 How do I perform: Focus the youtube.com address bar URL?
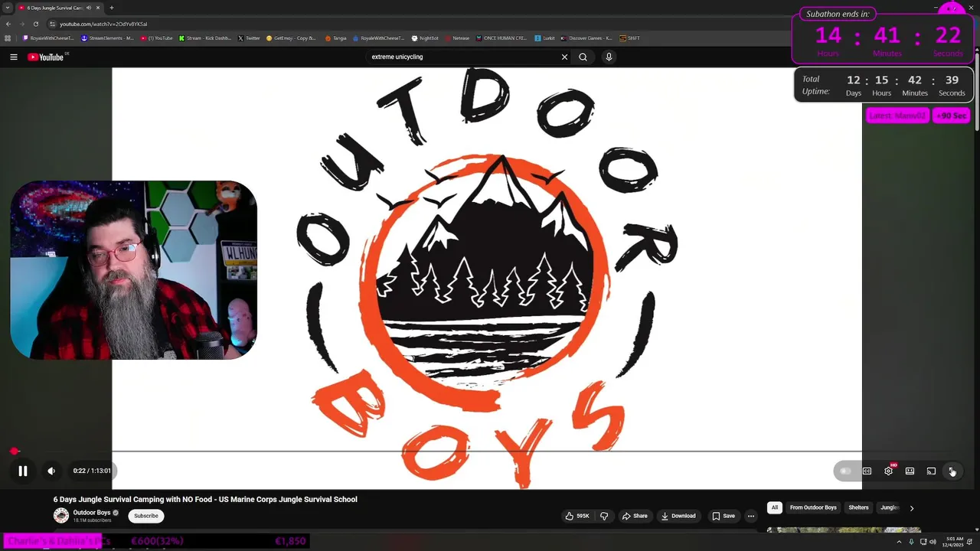coord(103,24)
